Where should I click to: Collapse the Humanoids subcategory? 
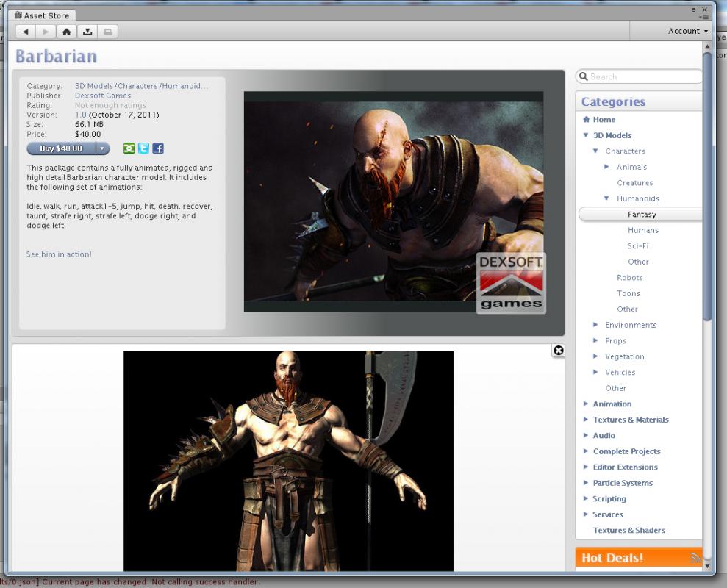point(606,198)
